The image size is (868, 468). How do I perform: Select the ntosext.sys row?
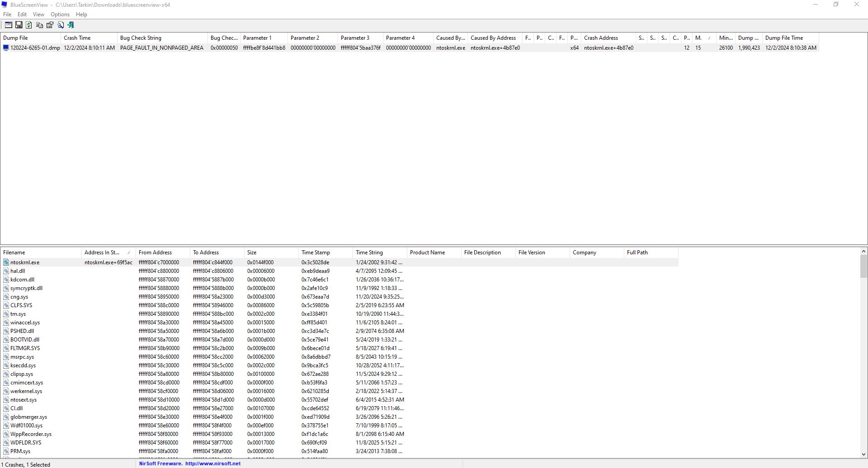339,400
